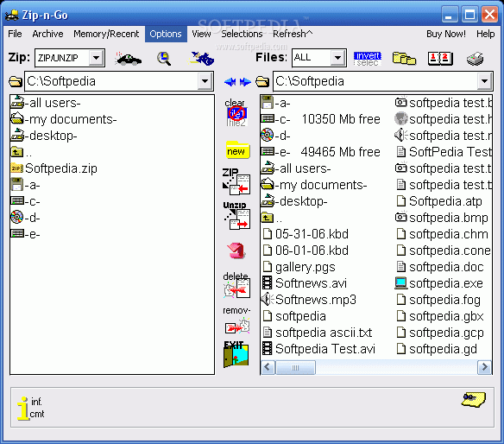Viewport: 504px width, 444px height.
Task: Select file softpedia.exe
Action: pyautogui.click(x=439, y=283)
